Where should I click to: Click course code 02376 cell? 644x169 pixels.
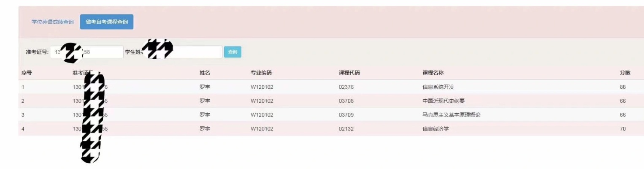346,87
